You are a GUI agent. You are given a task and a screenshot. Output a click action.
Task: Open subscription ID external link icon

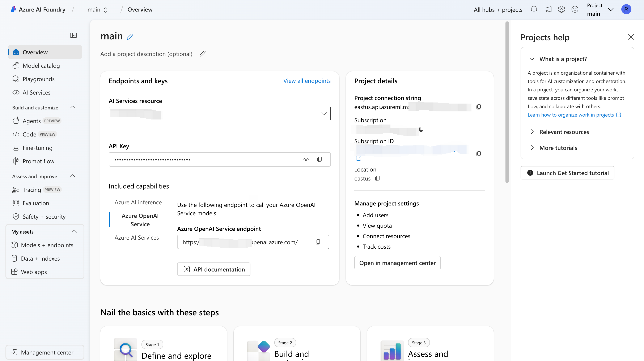pos(358,158)
